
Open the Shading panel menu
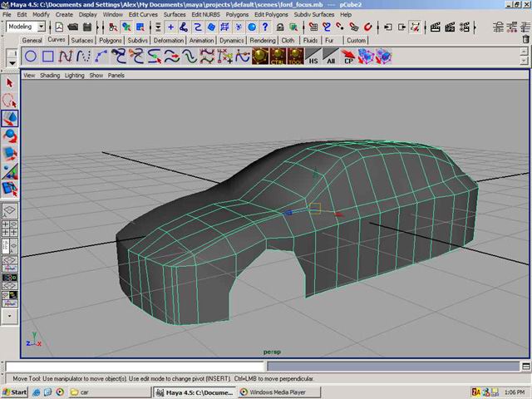(50, 75)
